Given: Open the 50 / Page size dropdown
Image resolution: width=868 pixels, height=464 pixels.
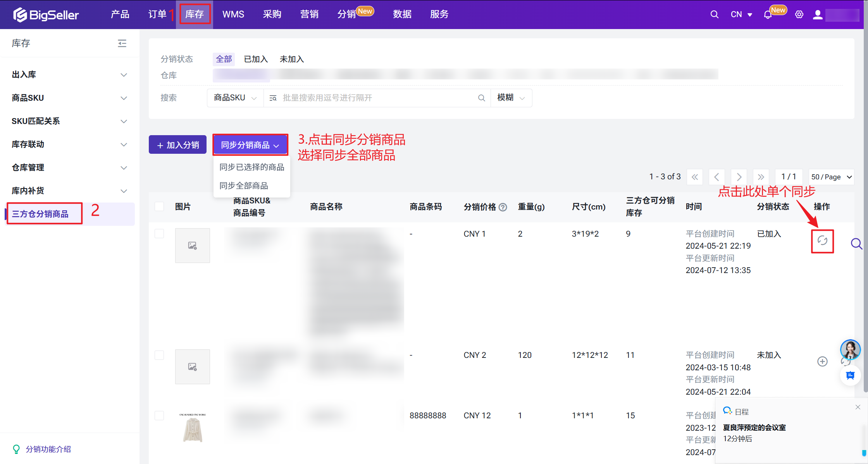Looking at the screenshot, I should pyautogui.click(x=831, y=177).
